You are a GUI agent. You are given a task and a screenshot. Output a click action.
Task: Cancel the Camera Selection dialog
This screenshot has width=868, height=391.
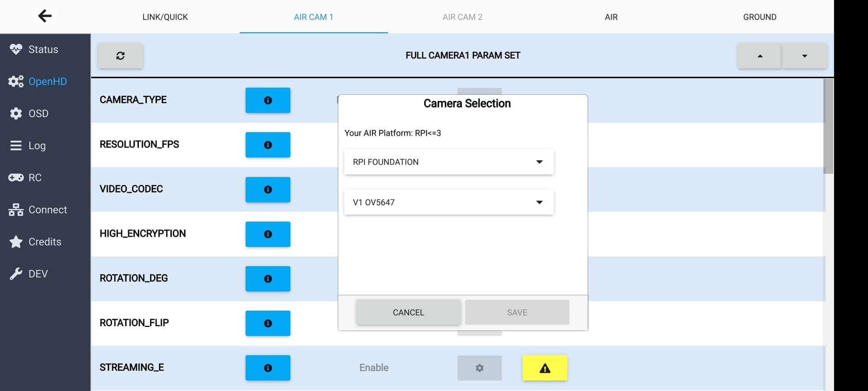pyautogui.click(x=408, y=312)
